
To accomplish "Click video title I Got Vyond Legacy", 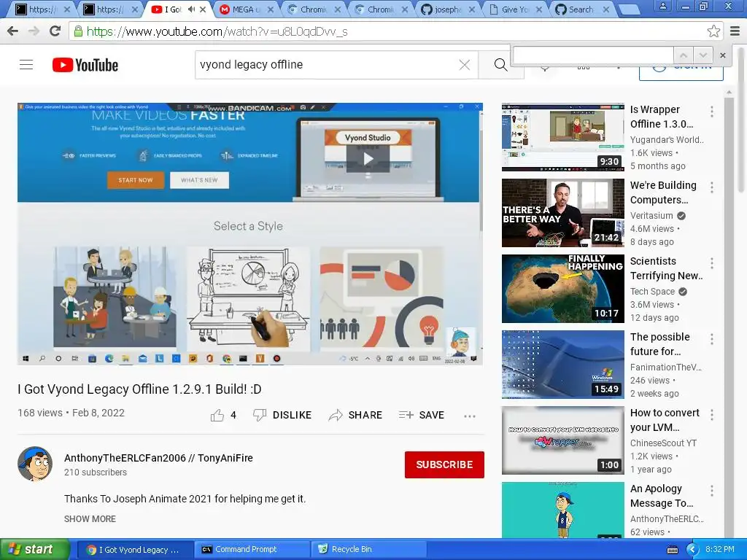I will 139,389.
